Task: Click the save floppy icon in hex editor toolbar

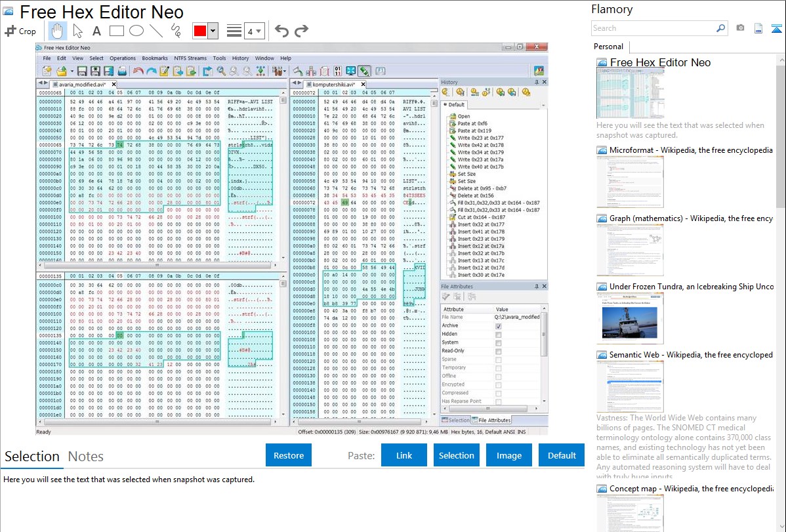Action: coord(82,72)
